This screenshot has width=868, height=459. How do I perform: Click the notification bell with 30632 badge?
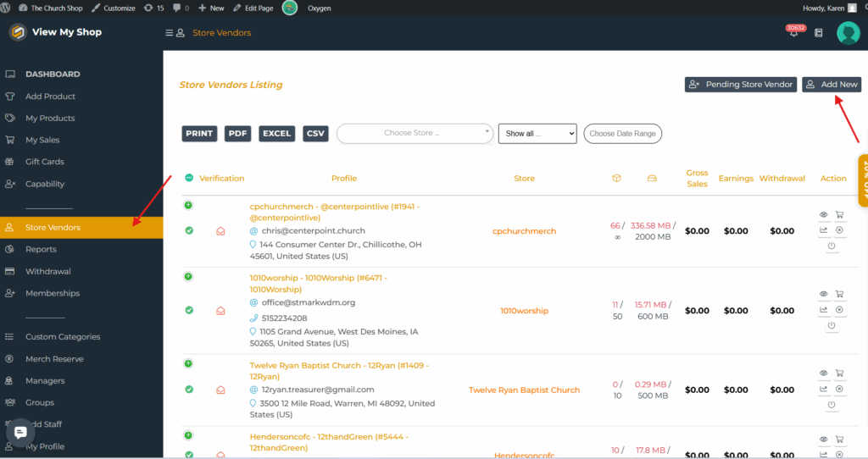(x=794, y=33)
